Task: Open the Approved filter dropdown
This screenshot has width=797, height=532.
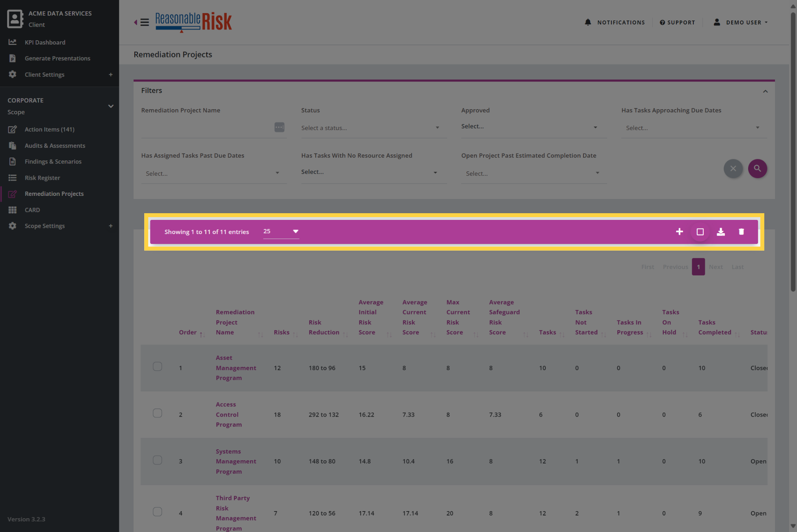Action: point(534,126)
